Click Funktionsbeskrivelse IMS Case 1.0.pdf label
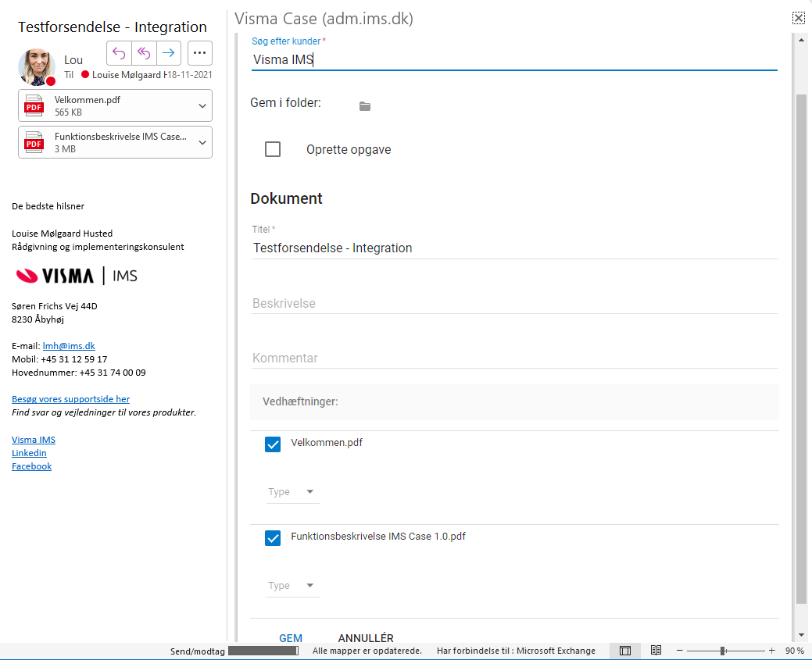812x660 pixels. (378, 537)
